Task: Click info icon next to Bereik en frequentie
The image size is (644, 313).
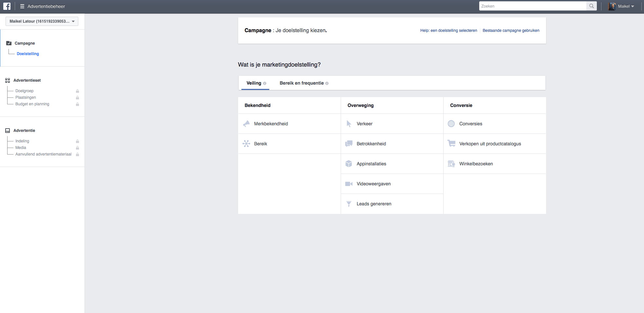Action: (x=327, y=83)
